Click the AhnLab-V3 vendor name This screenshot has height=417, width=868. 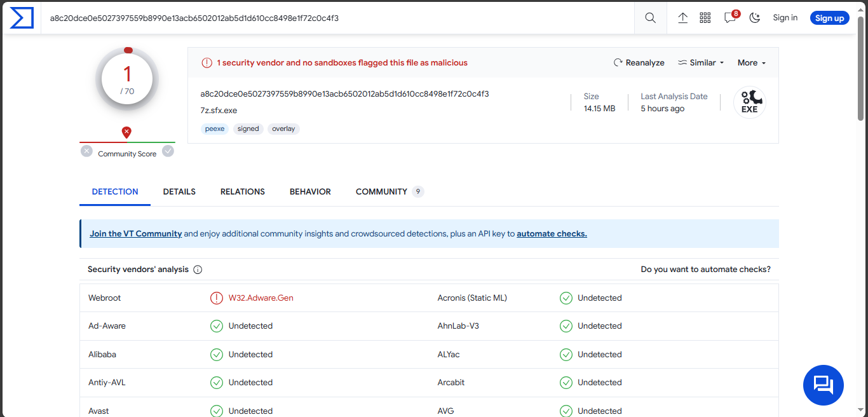pos(458,326)
